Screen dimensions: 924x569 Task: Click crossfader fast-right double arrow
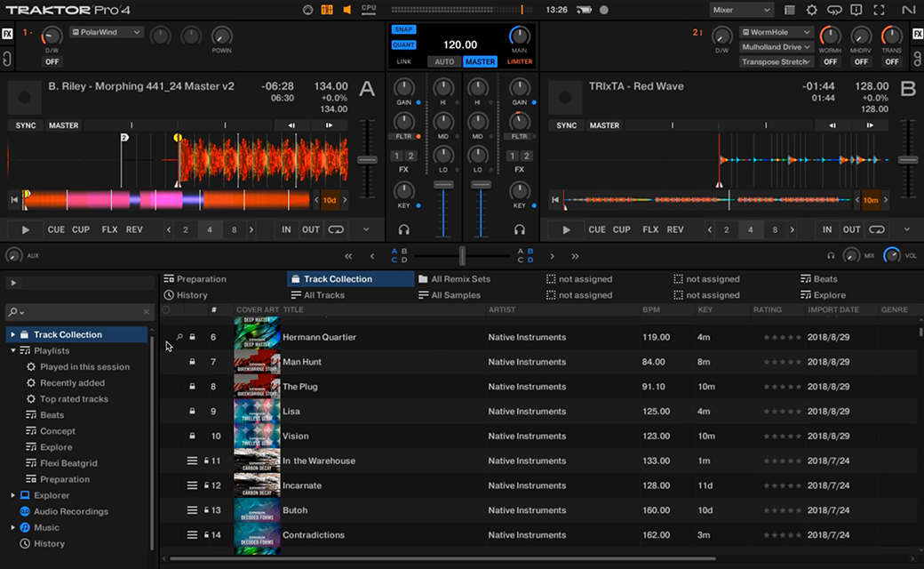coord(575,256)
